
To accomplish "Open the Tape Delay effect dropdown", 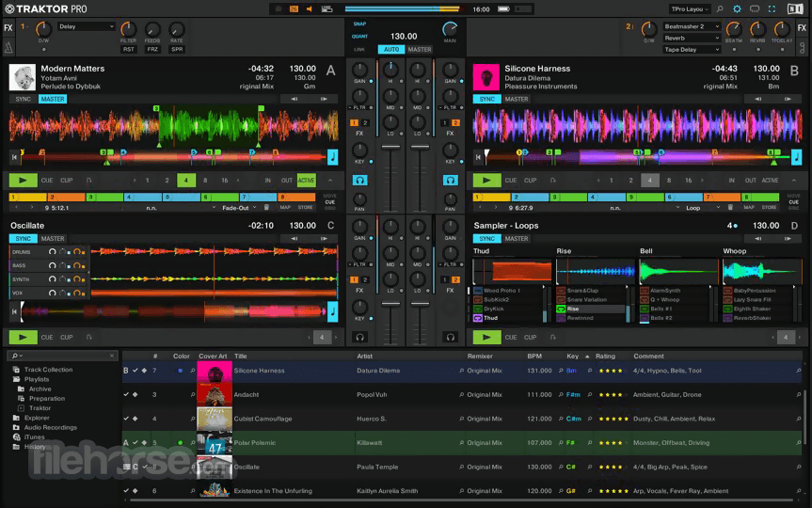I will coord(692,50).
